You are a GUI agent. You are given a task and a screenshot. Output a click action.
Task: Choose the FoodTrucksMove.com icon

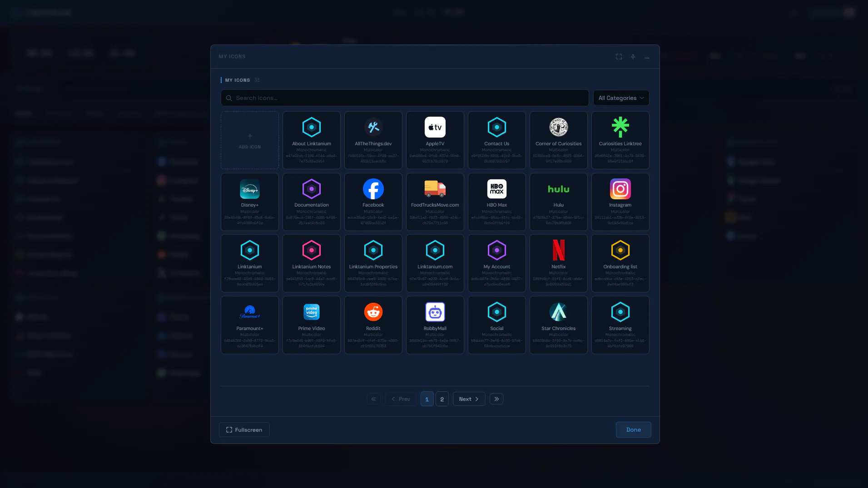(435, 202)
